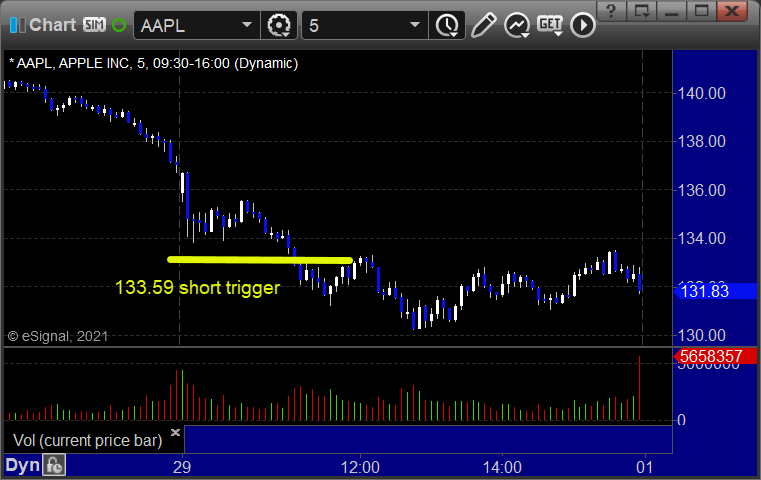Click the 12:00 time axis label
The height and width of the screenshot is (480, 761).
coord(360,467)
